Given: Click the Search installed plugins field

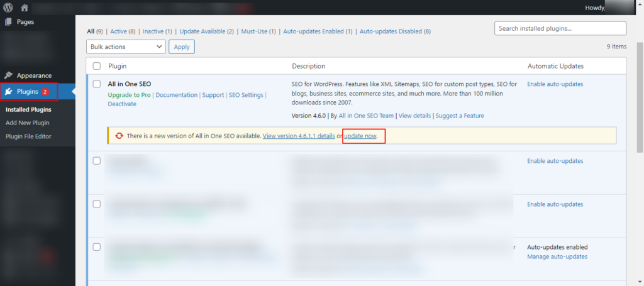Looking at the screenshot, I should (560, 28).
